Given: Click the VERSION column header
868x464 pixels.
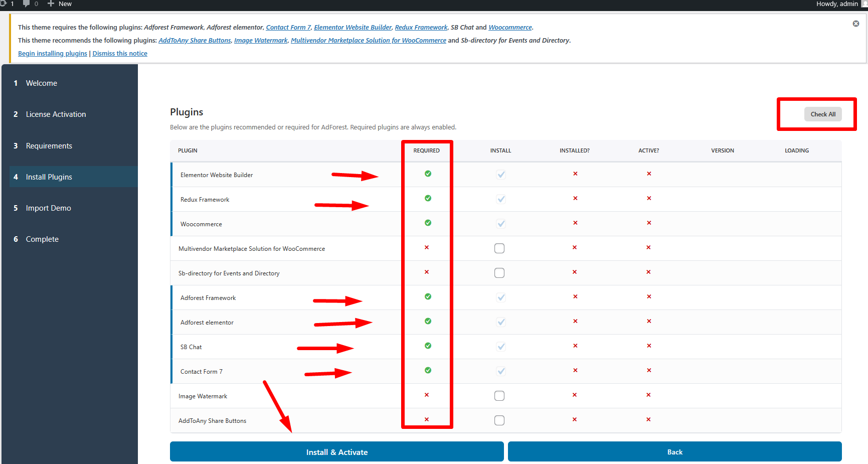Looking at the screenshot, I should (723, 150).
